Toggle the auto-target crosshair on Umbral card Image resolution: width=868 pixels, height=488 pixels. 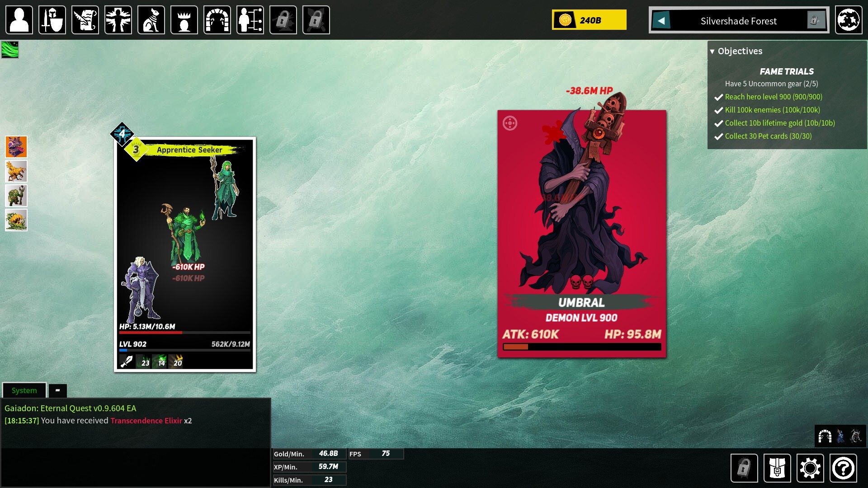(510, 123)
